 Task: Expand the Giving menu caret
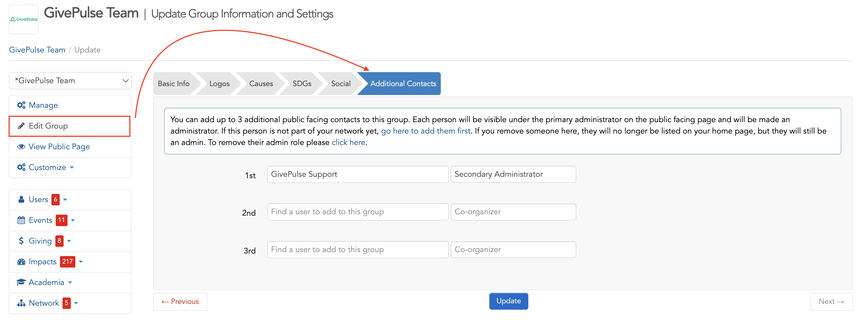click(69, 241)
